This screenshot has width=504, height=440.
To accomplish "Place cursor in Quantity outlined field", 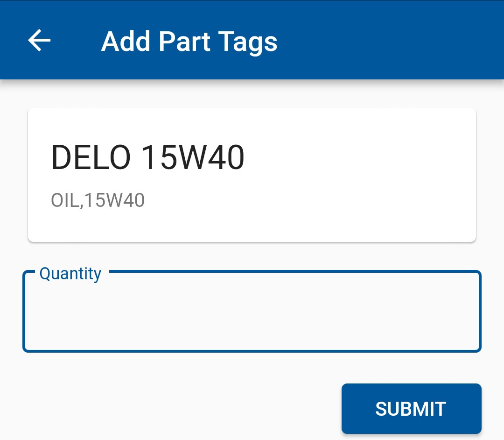I will 252,312.
